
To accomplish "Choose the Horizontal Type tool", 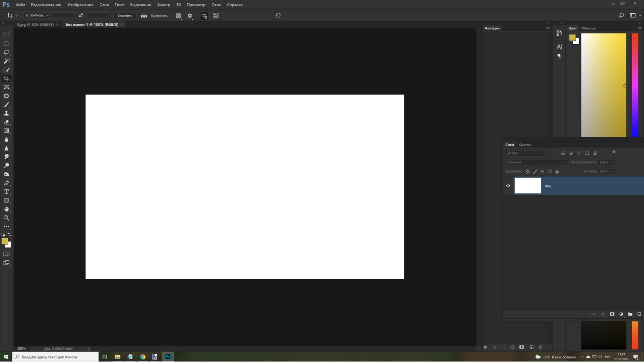I will [6, 192].
